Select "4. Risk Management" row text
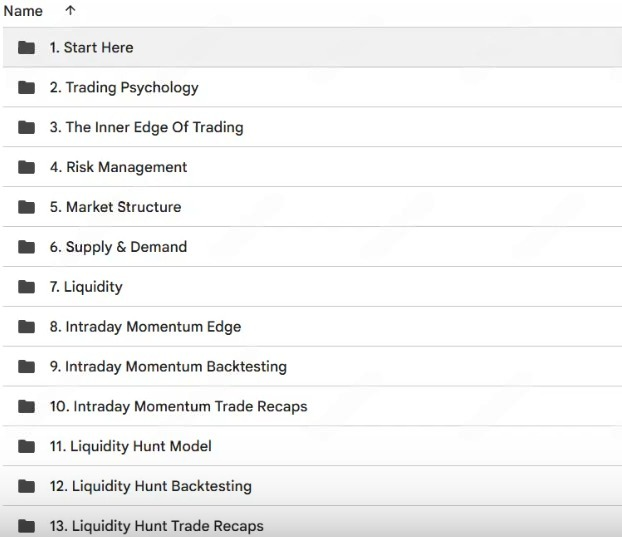This screenshot has height=537, width=622. [x=118, y=167]
